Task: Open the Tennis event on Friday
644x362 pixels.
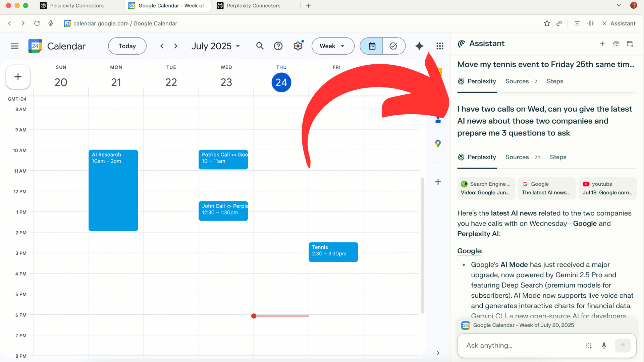Action: point(333,252)
